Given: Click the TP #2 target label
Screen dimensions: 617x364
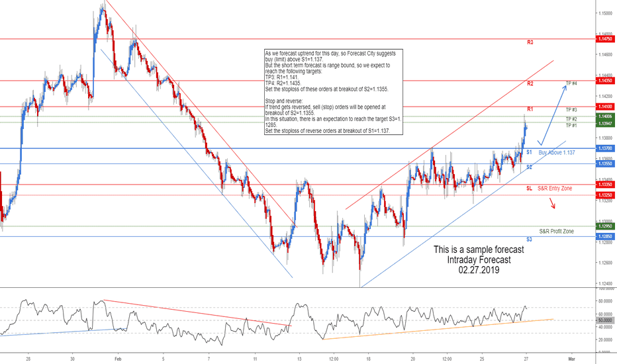Looking at the screenshot, I should [571, 119].
